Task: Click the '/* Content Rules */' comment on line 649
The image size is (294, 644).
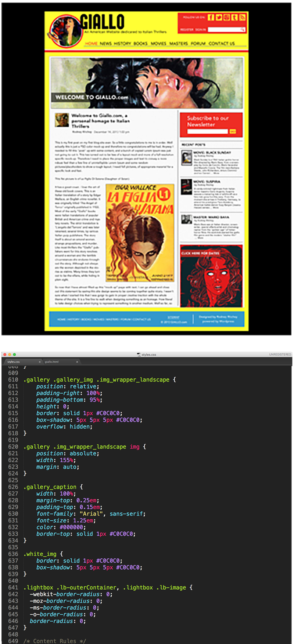Action: [x=55, y=641]
